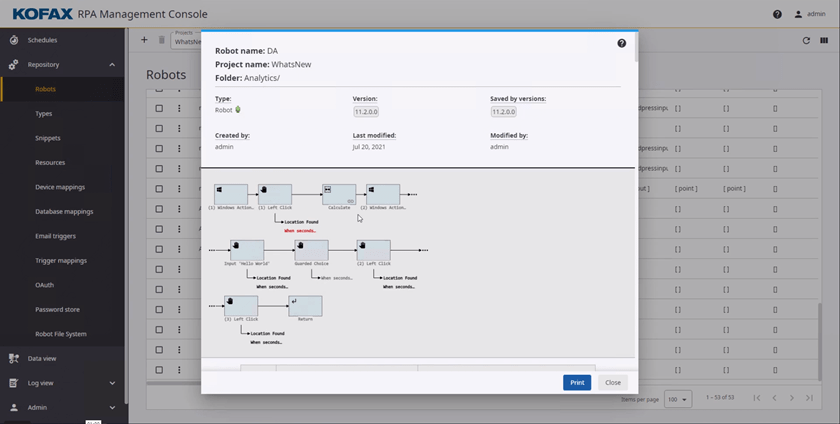Viewport: 840px width, 424px height.
Task: Tick the checkbox of the first robot row
Action: (x=159, y=108)
